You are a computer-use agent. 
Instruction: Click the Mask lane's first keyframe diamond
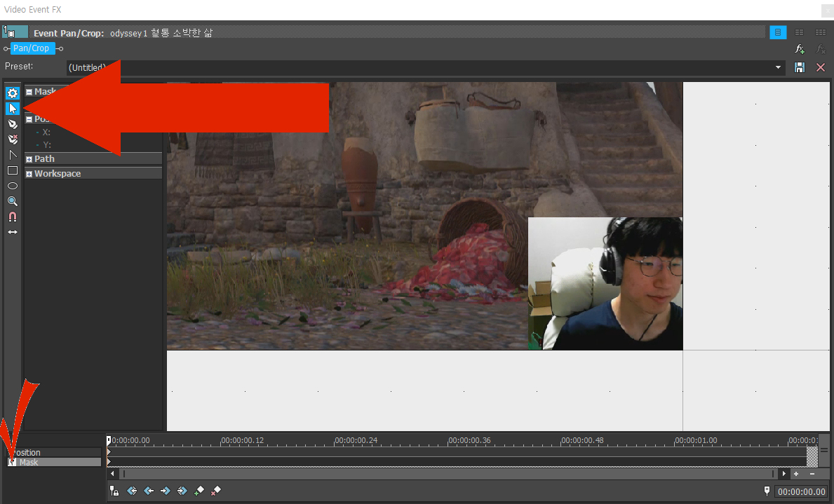coord(109,463)
